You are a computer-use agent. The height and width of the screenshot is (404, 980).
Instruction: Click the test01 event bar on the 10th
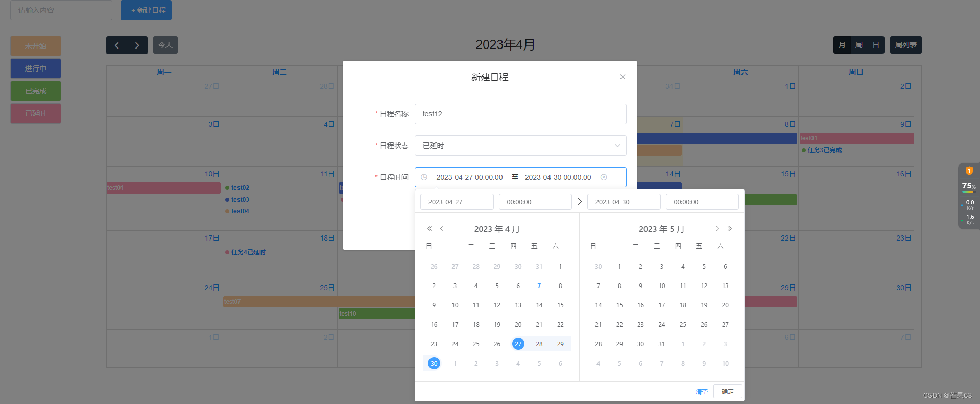tap(163, 188)
